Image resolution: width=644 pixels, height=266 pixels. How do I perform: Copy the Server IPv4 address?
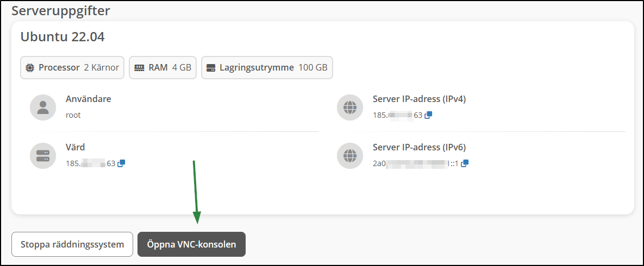428,115
